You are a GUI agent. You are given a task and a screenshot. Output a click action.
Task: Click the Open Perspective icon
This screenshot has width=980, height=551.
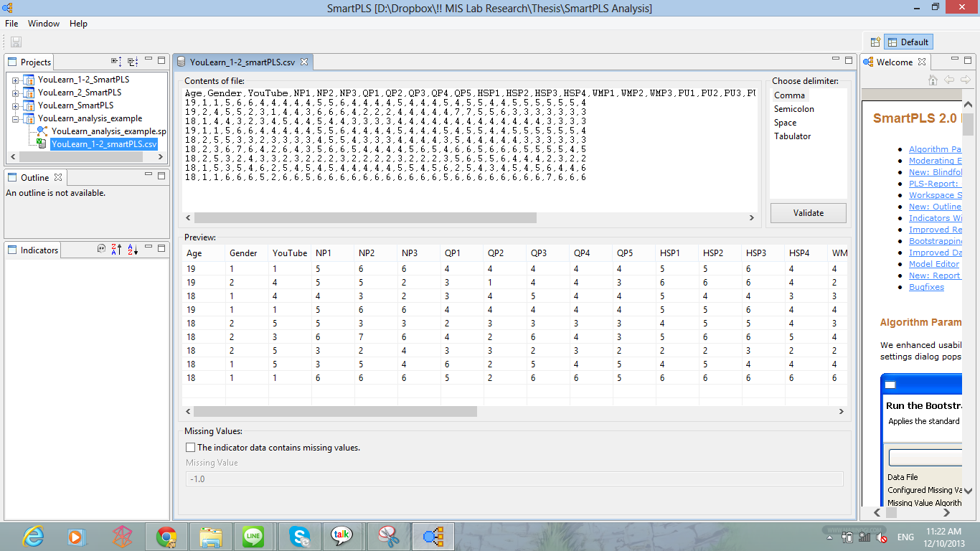tap(875, 42)
